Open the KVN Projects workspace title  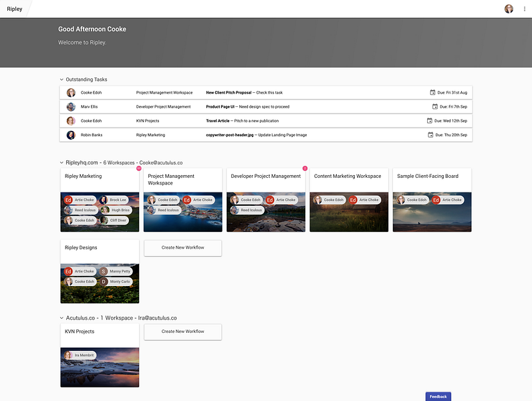(80, 331)
